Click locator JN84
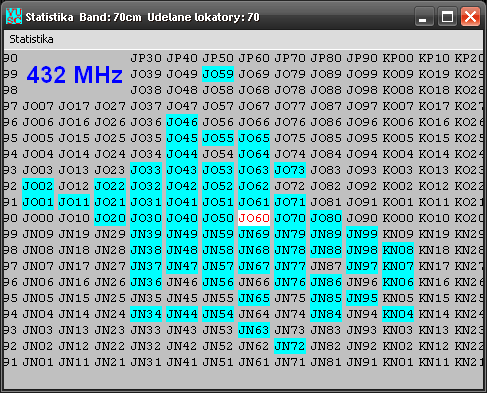487x393 pixels. coord(326,314)
